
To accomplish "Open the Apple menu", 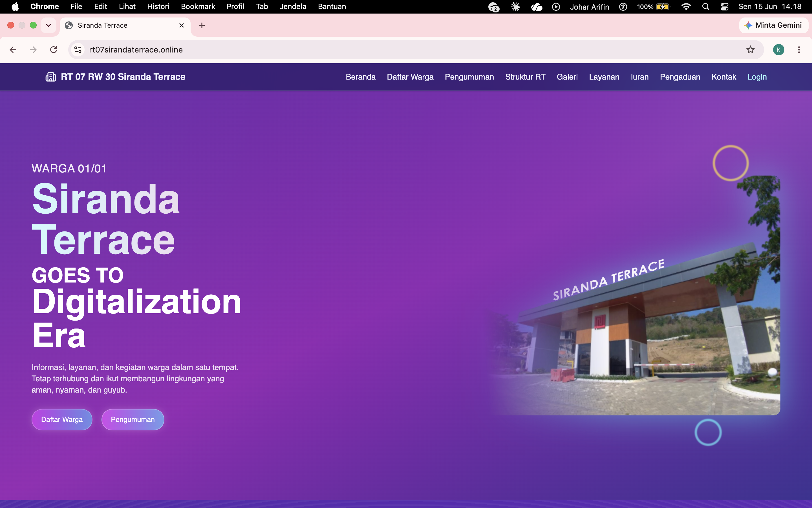I will click(15, 7).
